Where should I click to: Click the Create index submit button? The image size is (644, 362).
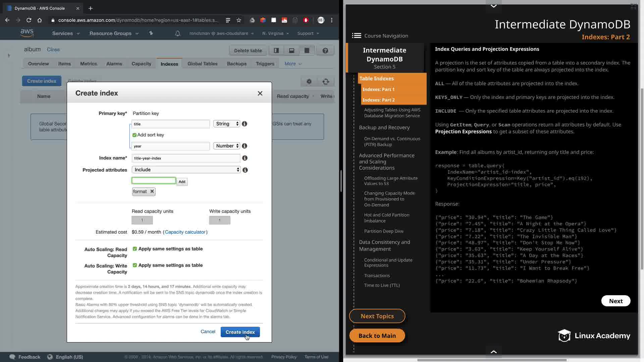pos(240,332)
